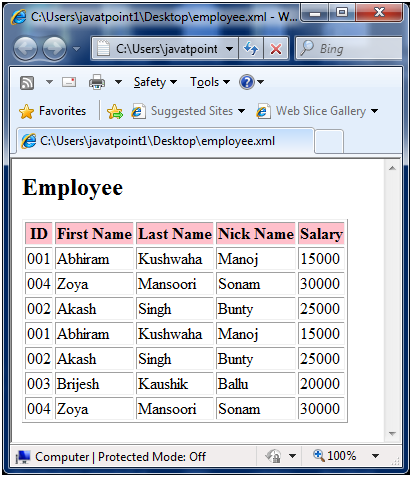Screen dimensions: 412x477
Task: Expand the zoom level dropdown arrow
Action: click(x=375, y=456)
